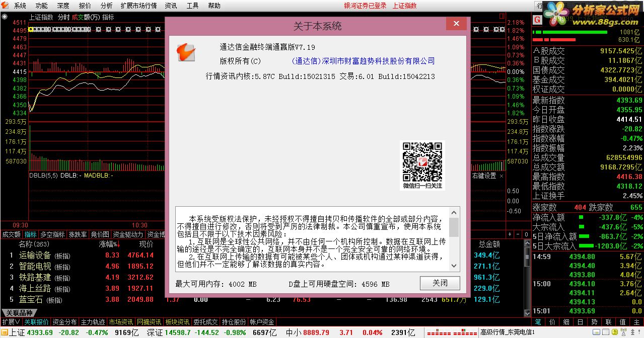This screenshot has height=338, width=644.
Task: Click 银河证券已登录 in the title bar
Action: click(x=365, y=6)
